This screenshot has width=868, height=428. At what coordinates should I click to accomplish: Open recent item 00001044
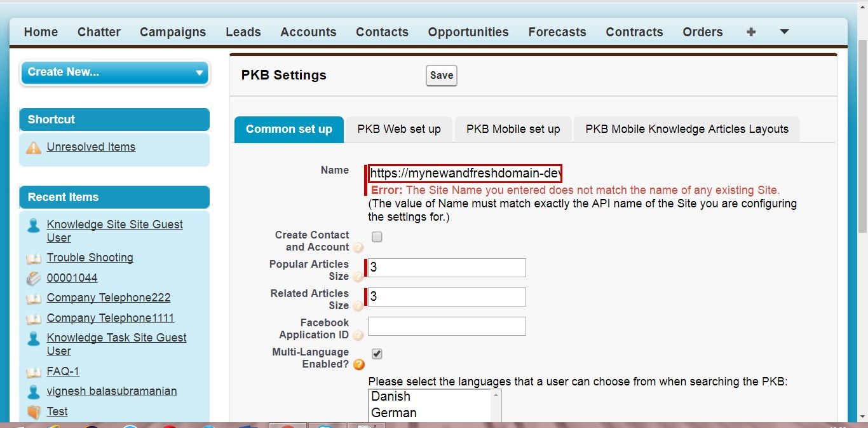[x=72, y=278]
